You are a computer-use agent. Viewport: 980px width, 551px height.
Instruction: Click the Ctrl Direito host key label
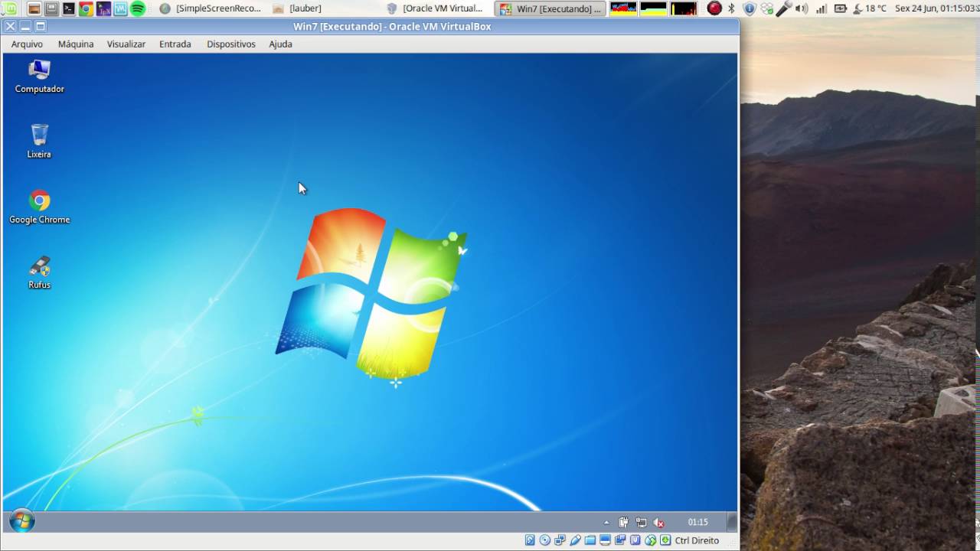pos(697,540)
